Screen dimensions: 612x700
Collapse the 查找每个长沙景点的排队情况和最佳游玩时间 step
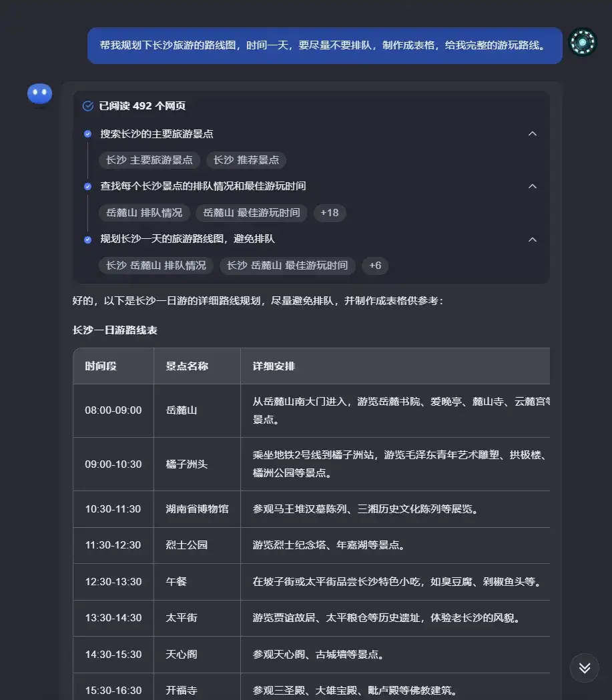(x=533, y=186)
